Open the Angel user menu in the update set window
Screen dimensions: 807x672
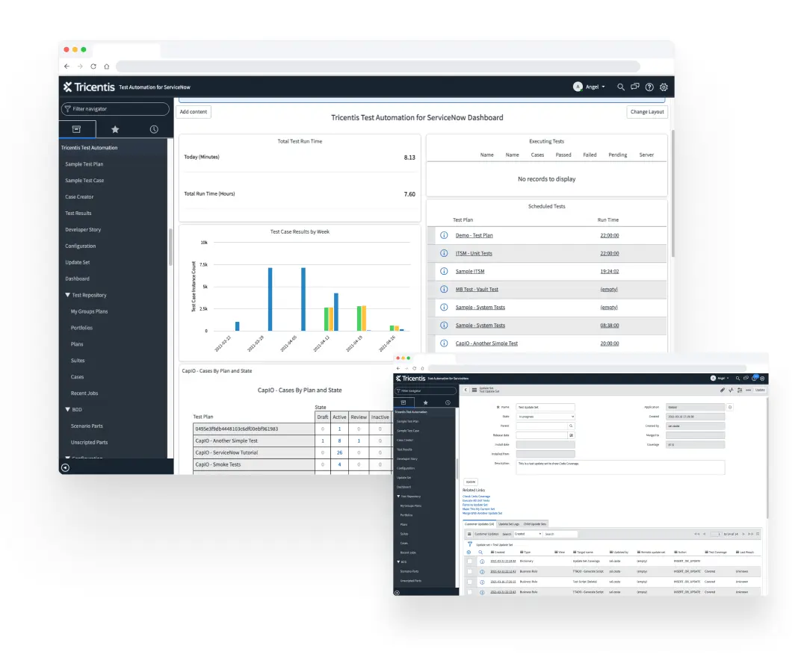click(x=720, y=378)
